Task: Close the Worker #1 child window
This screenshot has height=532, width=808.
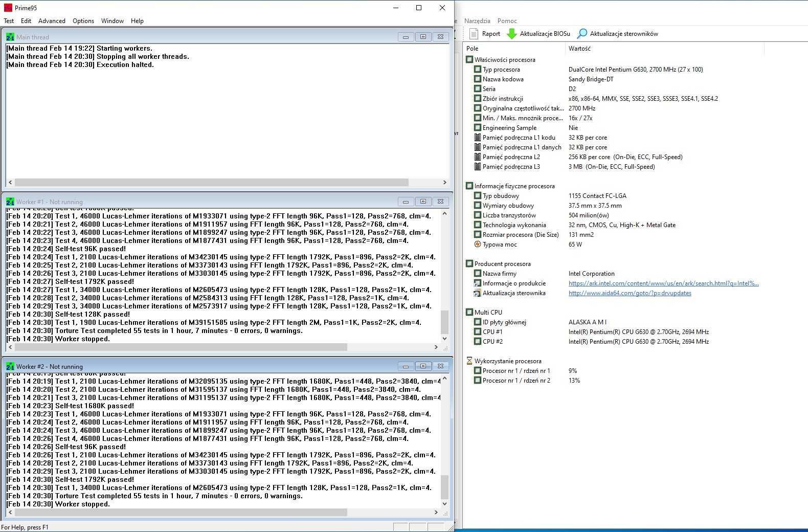Action: pos(440,202)
